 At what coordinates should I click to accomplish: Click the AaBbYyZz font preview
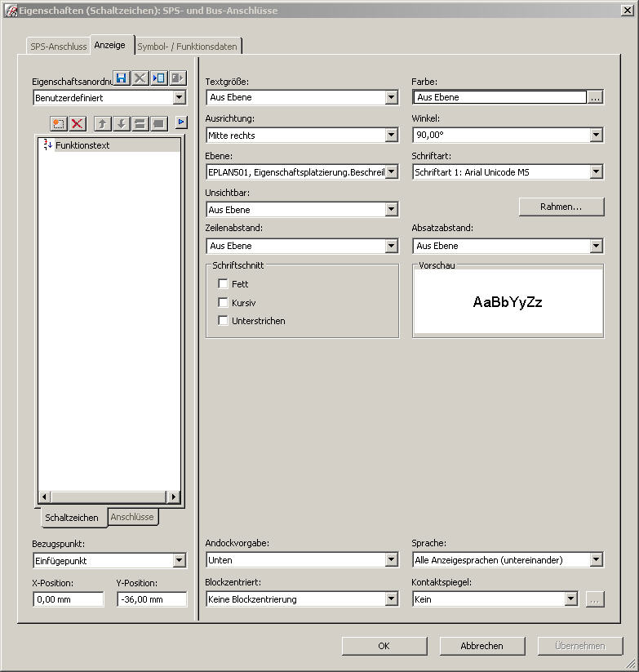(508, 302)
